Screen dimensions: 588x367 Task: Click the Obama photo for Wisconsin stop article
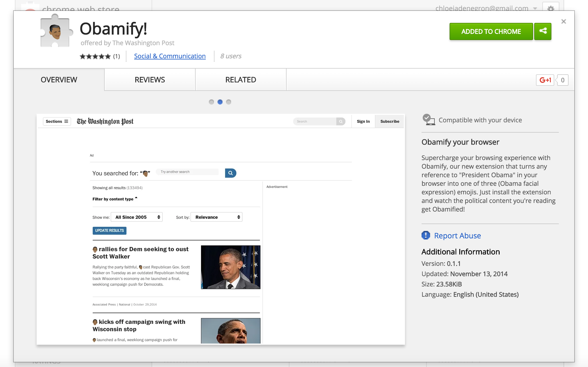click(x=231, y=331)
